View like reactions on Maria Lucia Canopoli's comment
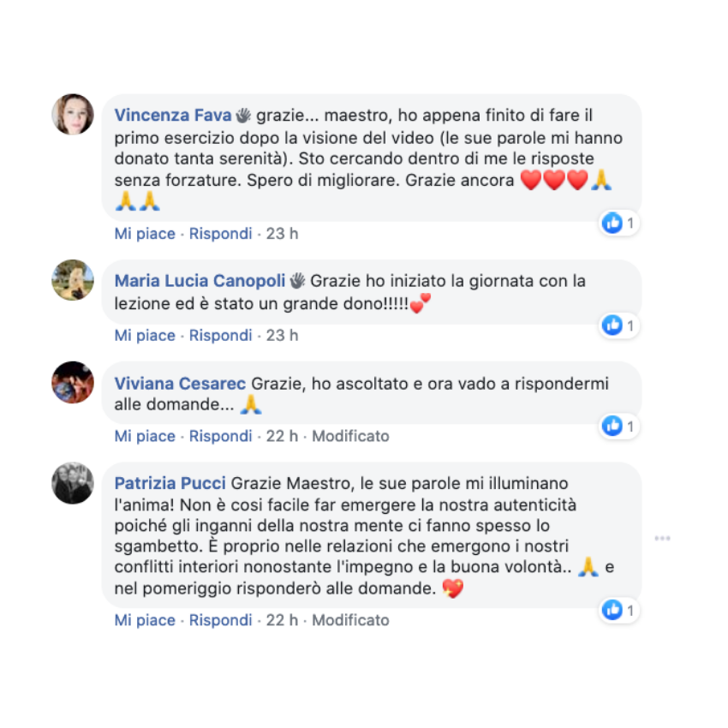This screenshot has width=728, height=728. [x=619, y=325]
